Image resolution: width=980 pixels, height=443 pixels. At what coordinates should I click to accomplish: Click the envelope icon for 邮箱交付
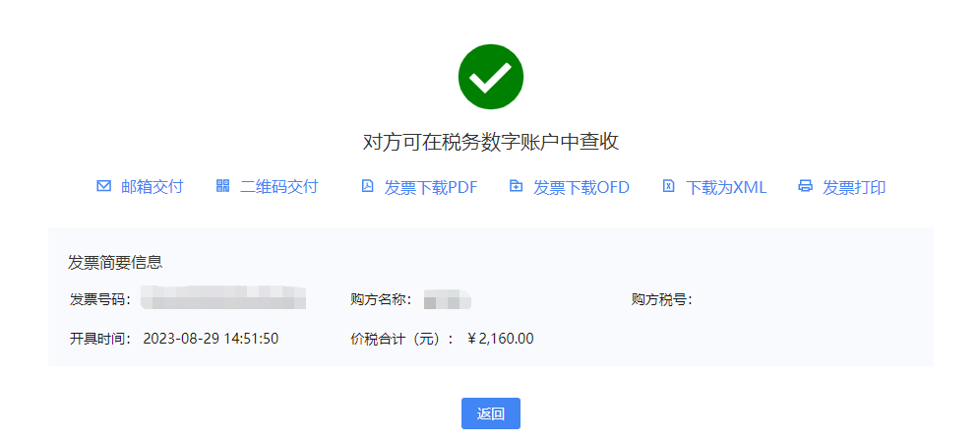[x=103, y=186]
